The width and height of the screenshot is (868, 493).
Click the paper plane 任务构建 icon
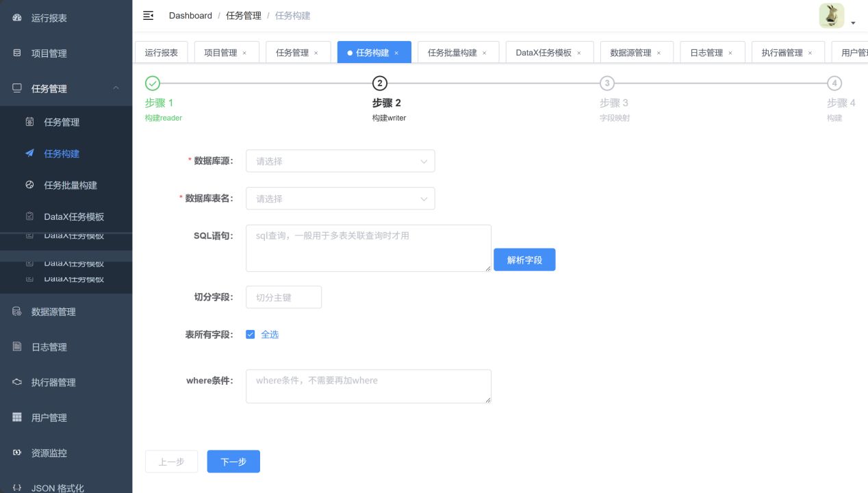(29, 153)
